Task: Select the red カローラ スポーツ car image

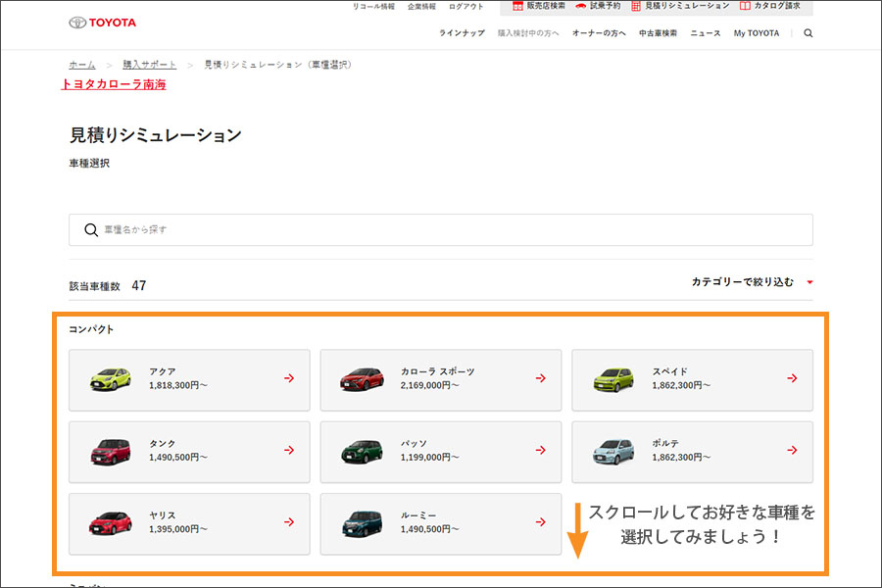Action: [362, 379]
